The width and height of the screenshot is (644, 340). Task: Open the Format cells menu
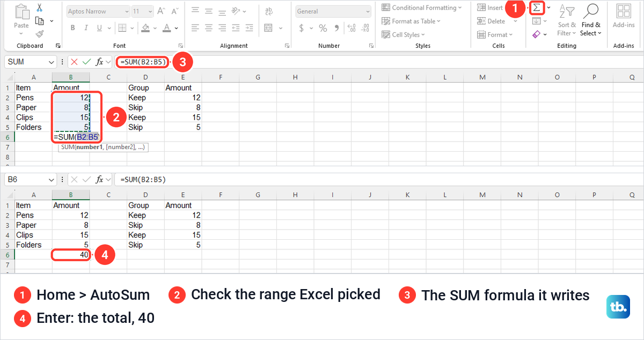(x=495, y=34)
